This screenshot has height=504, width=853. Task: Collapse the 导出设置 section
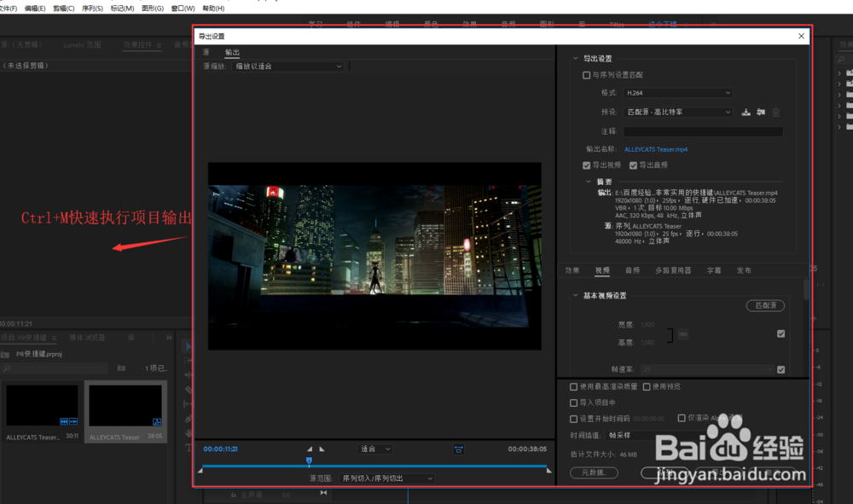[575, 58]
